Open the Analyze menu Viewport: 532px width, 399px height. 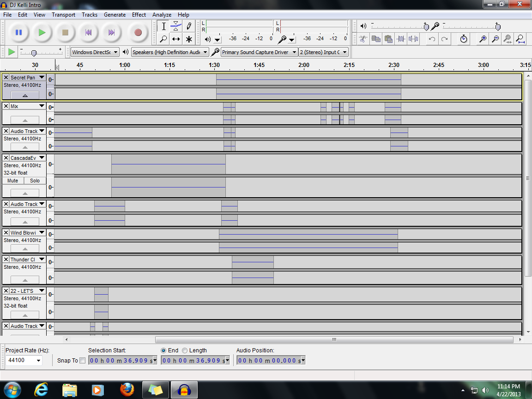pos(162,15)
